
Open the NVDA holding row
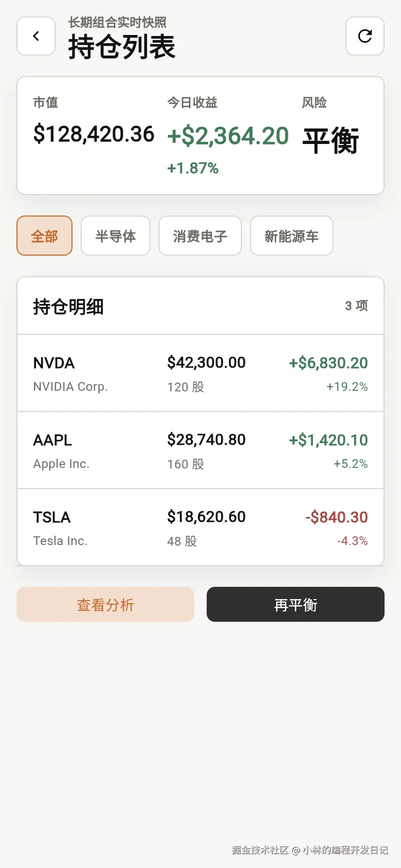click(x=200, y=373)
